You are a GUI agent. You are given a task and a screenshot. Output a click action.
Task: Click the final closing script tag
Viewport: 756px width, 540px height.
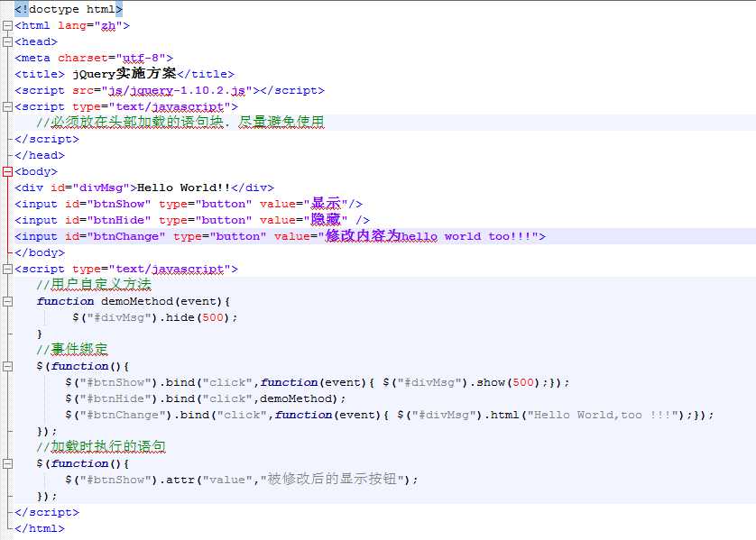[47, 513]
